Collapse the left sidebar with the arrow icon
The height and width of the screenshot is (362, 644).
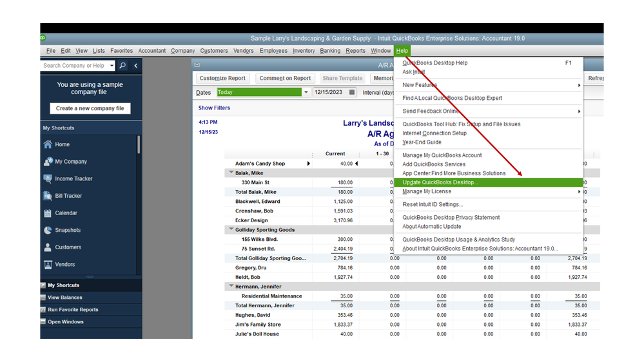tap(135, 66)
